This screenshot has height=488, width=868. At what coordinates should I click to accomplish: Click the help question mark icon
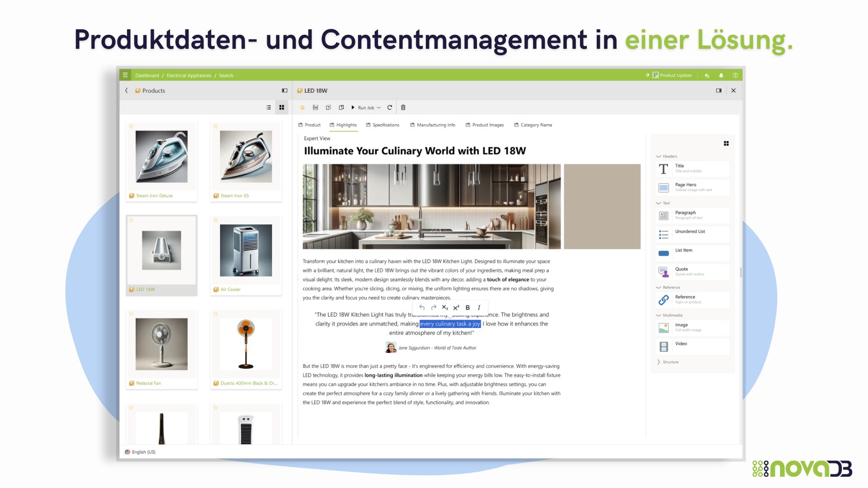tap(735, 75)
